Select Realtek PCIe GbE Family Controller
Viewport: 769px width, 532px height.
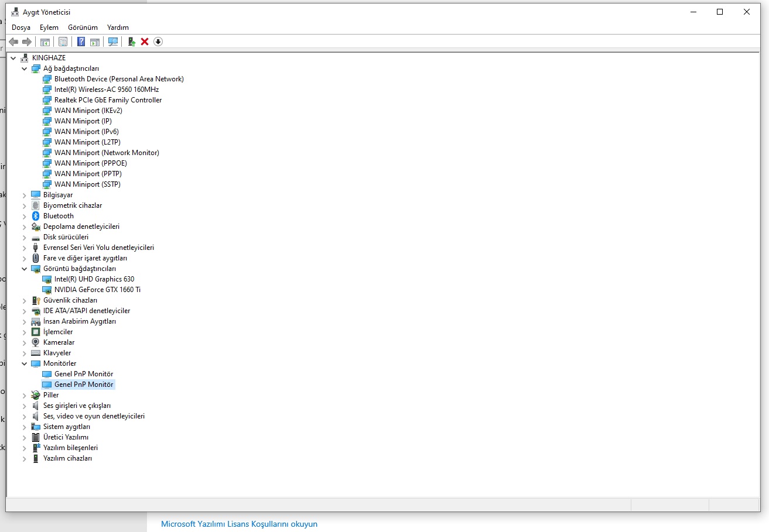tap(108, 100)
